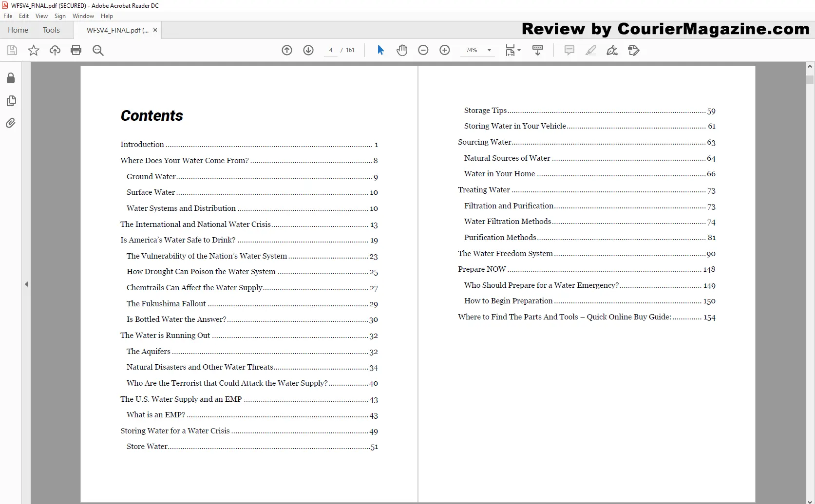
Task: Switch to the Tools tab
Action: pos(51,30)
